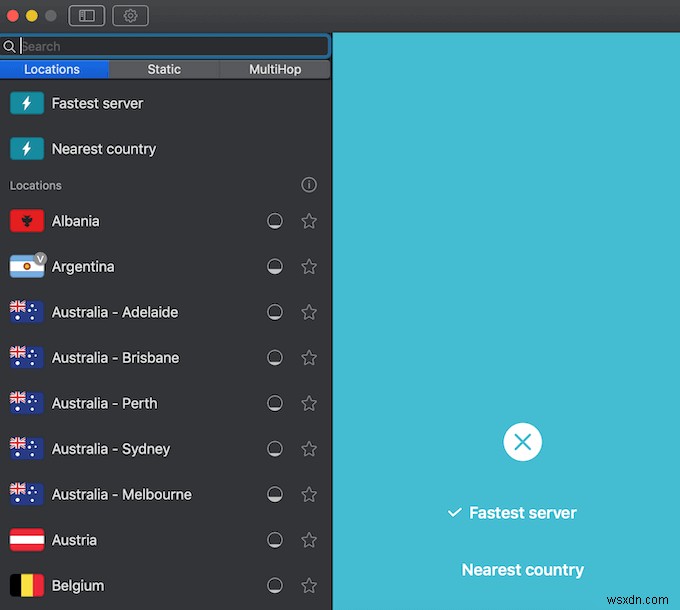Favorite Austria with the star
This screenshot has height=610, width=680.
coord(309,540)
